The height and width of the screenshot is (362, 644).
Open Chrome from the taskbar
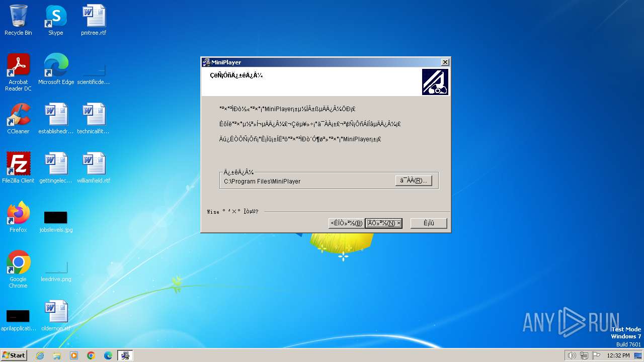[x=91, y=355]
